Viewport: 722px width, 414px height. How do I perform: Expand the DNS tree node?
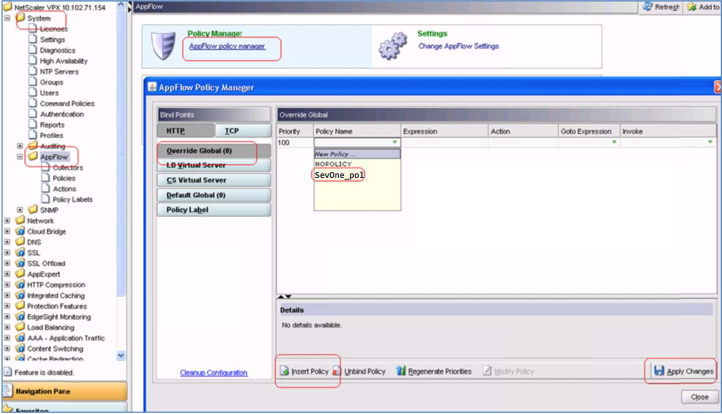point(7,242)
